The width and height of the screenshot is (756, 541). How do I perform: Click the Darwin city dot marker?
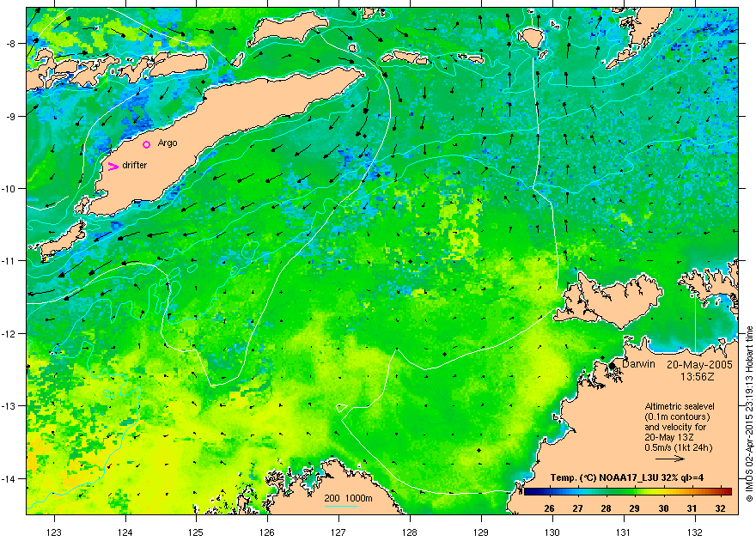pyautogui.click(x=612, y=366)
